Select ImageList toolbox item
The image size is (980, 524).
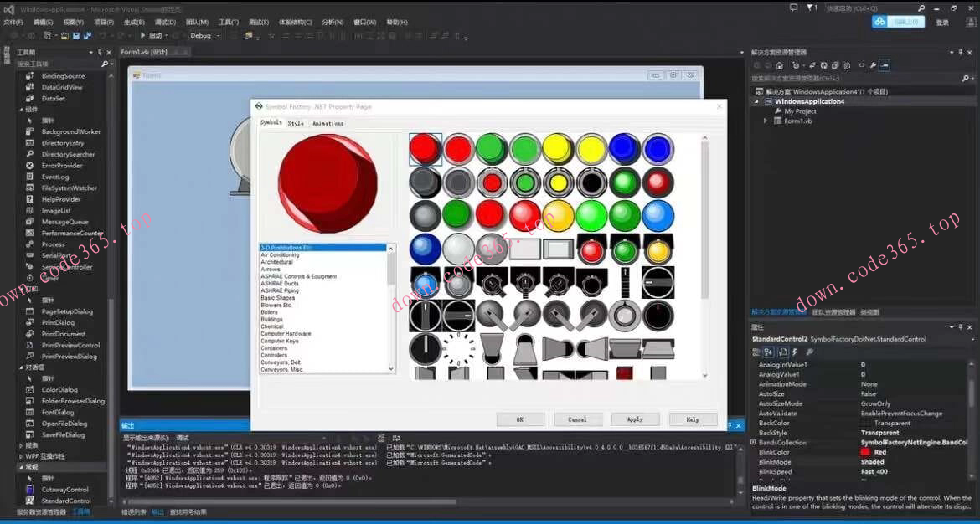click(56, 210)
